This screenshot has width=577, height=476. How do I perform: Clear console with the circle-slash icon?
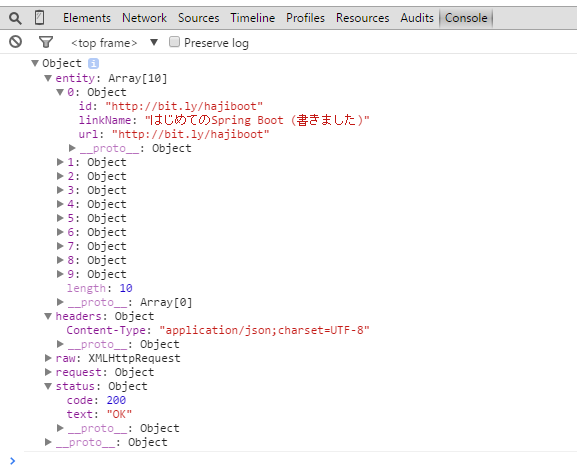point(15,42)
